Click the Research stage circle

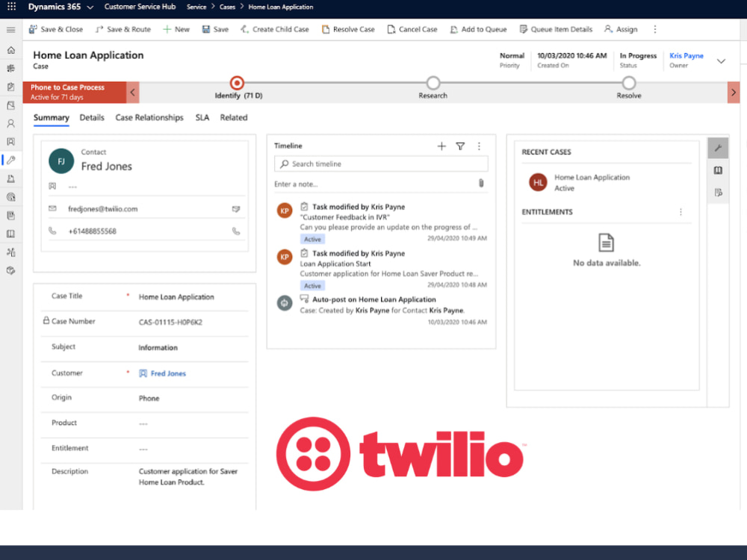pyautogui.click(x=433, y=84)
